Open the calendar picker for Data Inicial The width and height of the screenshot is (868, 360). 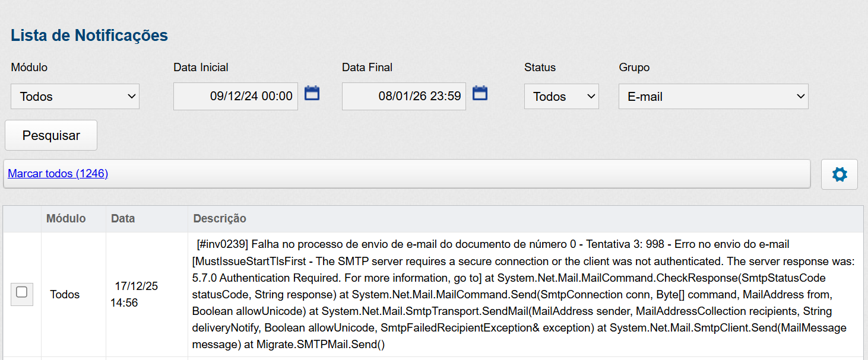[312, 93]
